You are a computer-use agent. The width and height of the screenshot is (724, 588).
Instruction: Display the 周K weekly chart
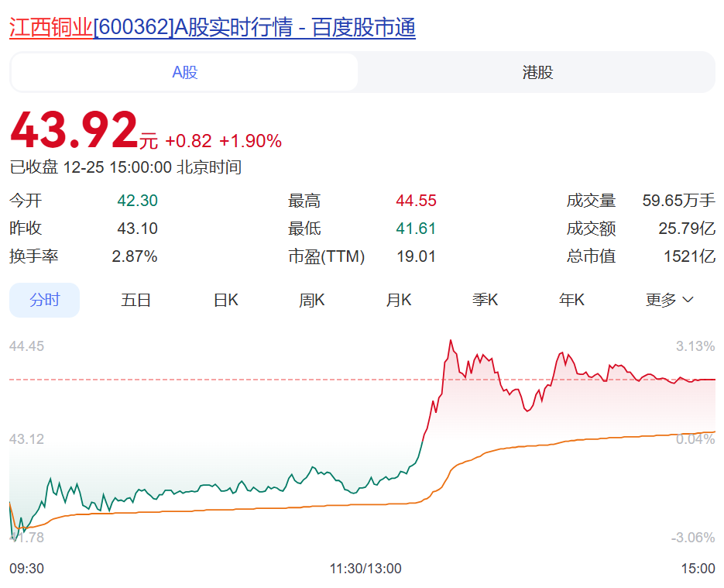[x=312, y=300]
